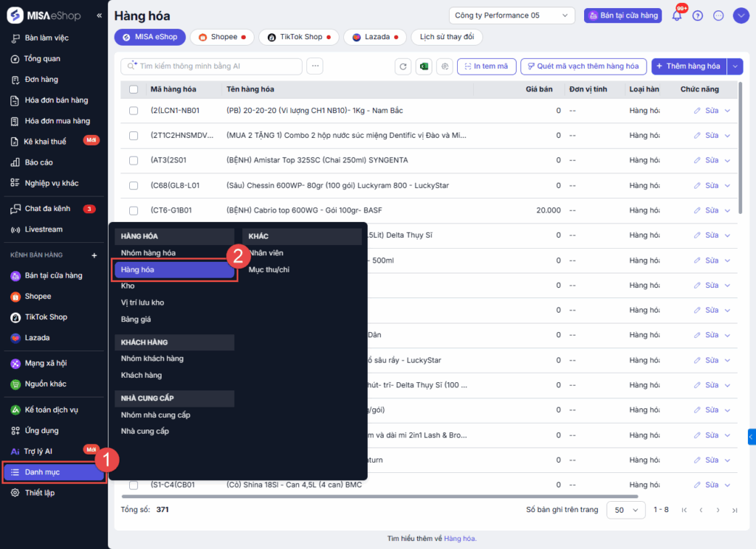Select Hàng hóa in the Danh mục popup
Screen dimensions: 756x549
tap(174, 270)
